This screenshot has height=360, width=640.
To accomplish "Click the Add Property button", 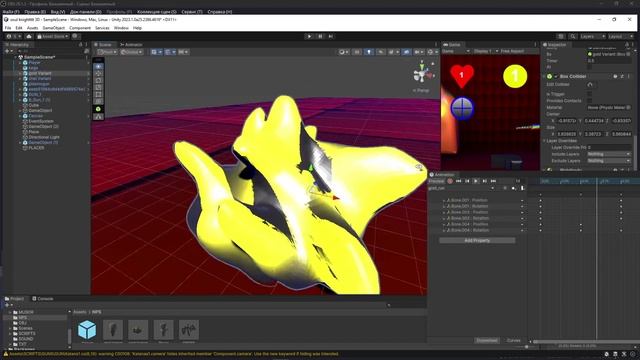I will (x=477, y=240).
